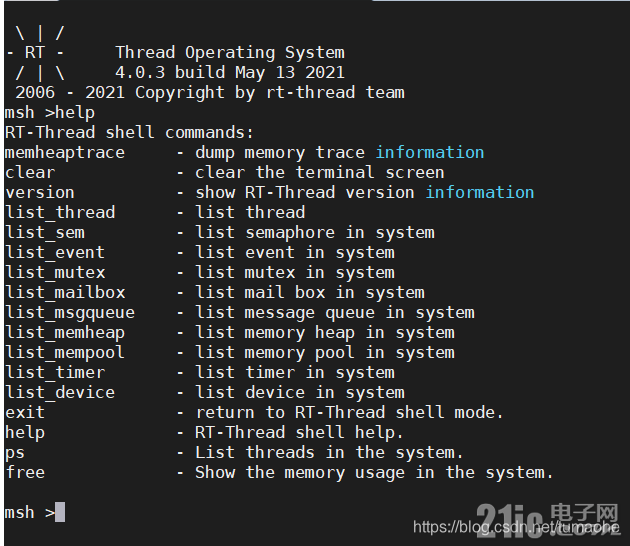This screenshot has height=546, width=630.
Task: Click the 'free' command at list bottom
Action: 25,472
